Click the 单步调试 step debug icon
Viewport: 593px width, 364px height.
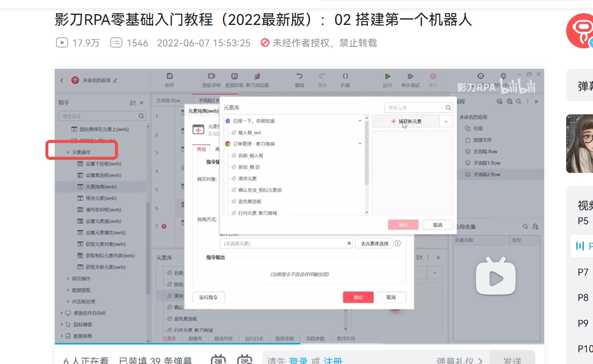pos(410,76)
